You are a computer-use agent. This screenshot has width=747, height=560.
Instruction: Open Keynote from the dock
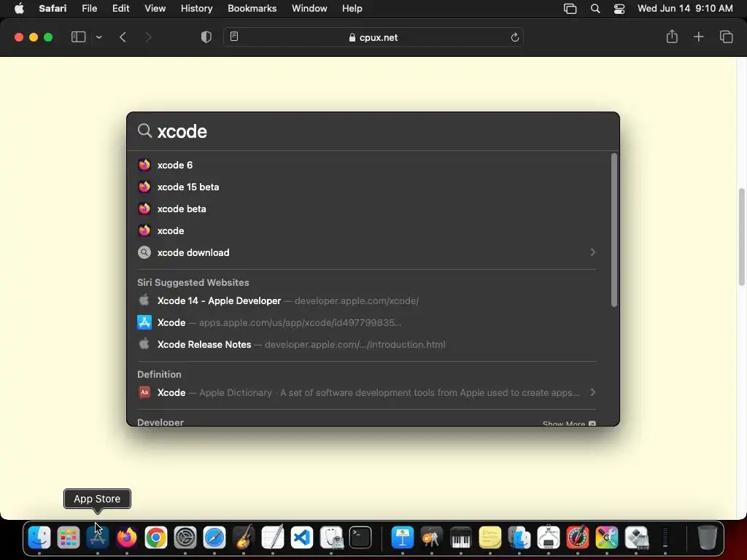[403, 537]
